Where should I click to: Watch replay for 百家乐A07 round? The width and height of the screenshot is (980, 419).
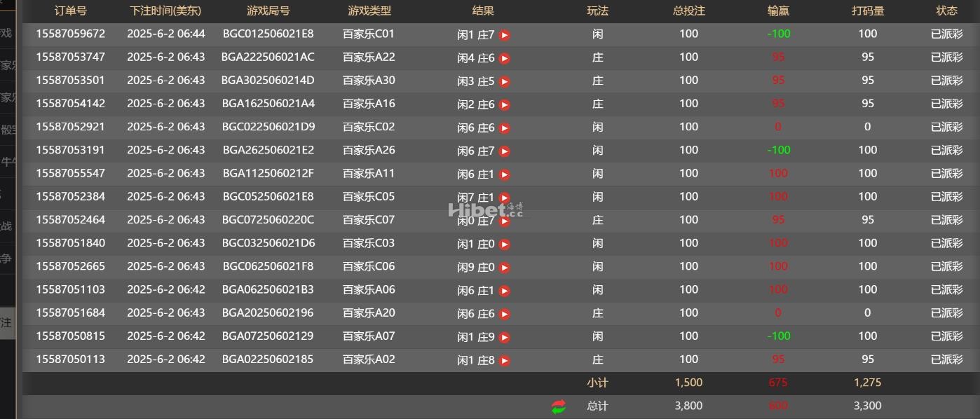(504, 338)
